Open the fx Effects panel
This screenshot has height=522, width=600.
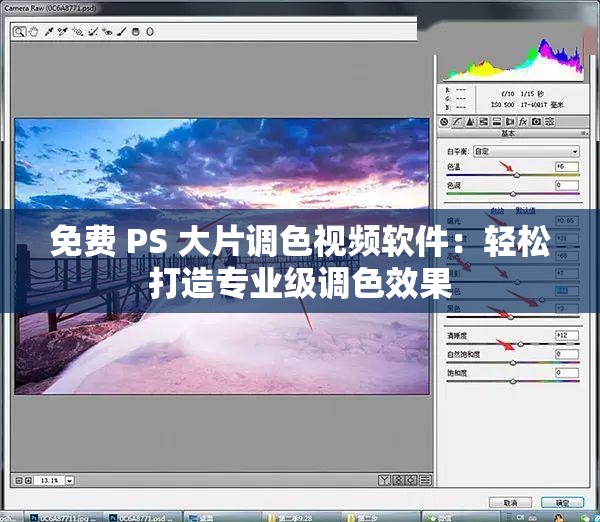tap(523, 122)
